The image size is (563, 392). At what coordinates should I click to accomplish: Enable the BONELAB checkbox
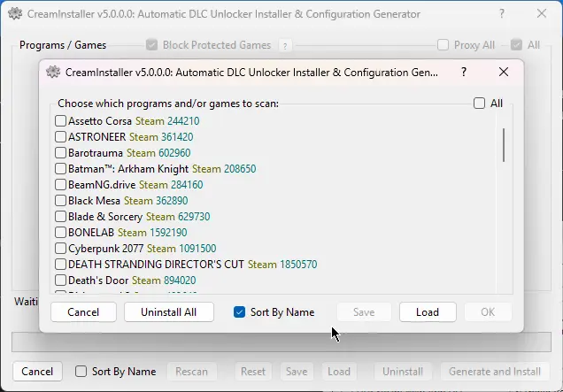[x=60, y=232]
